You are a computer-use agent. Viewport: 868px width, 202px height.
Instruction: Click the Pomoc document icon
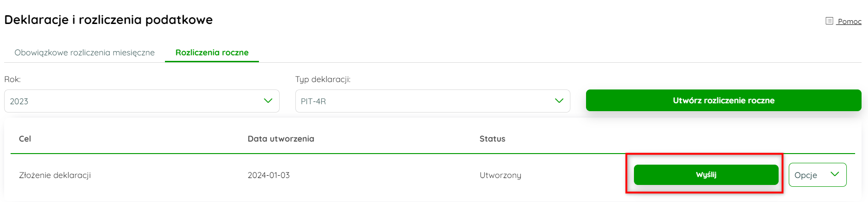829,21
